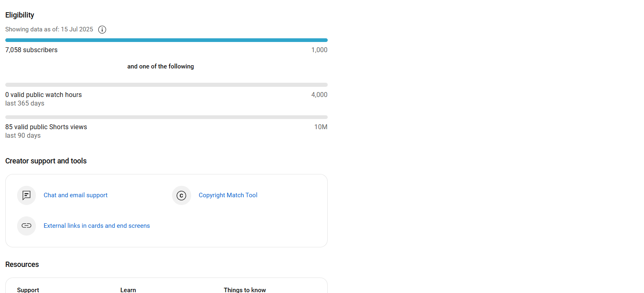This screenshot has height=293, width=644.
Task: Click the Eligibility section heading
Action: point(20,15)
